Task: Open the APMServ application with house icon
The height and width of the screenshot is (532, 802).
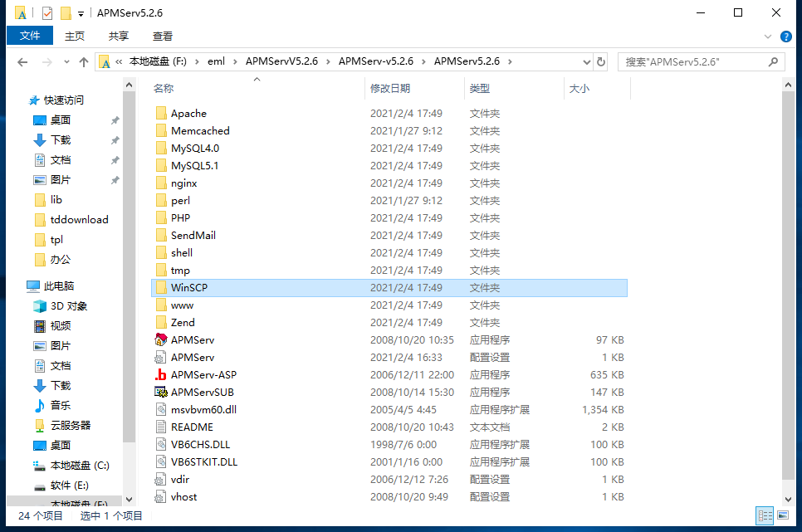Action: click(160, 339)
